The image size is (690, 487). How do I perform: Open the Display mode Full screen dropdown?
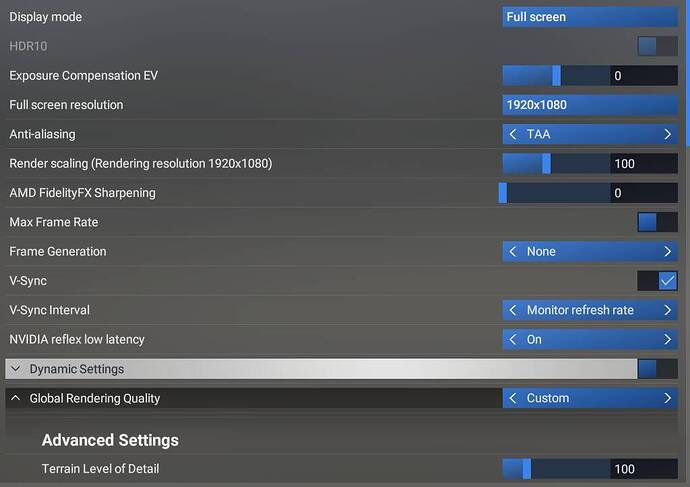pyautogui.click(x=589, y=17)
